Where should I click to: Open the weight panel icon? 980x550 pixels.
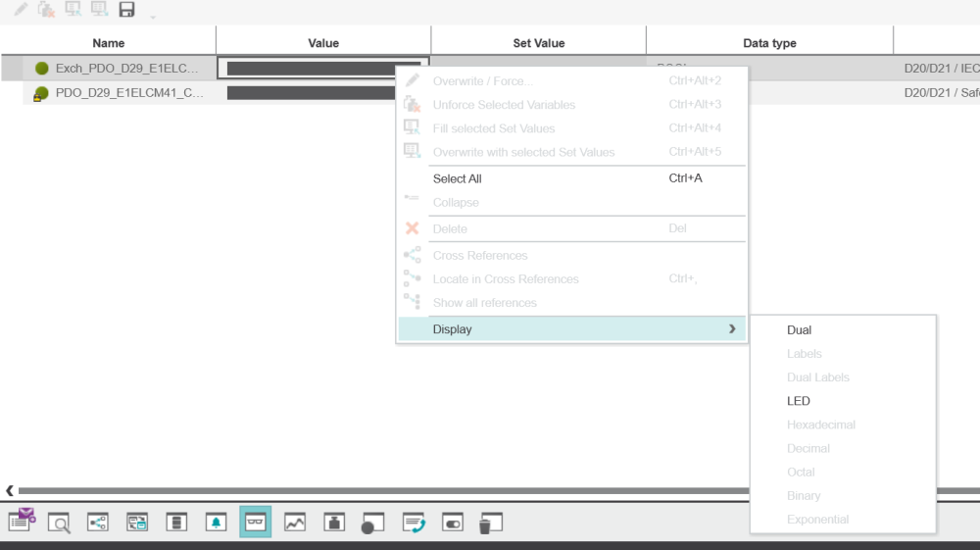click(334, 523)
